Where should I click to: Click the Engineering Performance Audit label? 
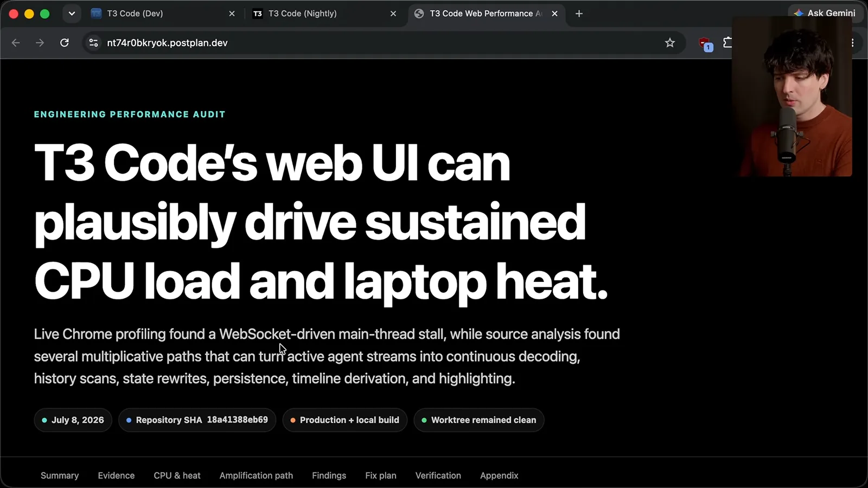[x=130, y=114]
